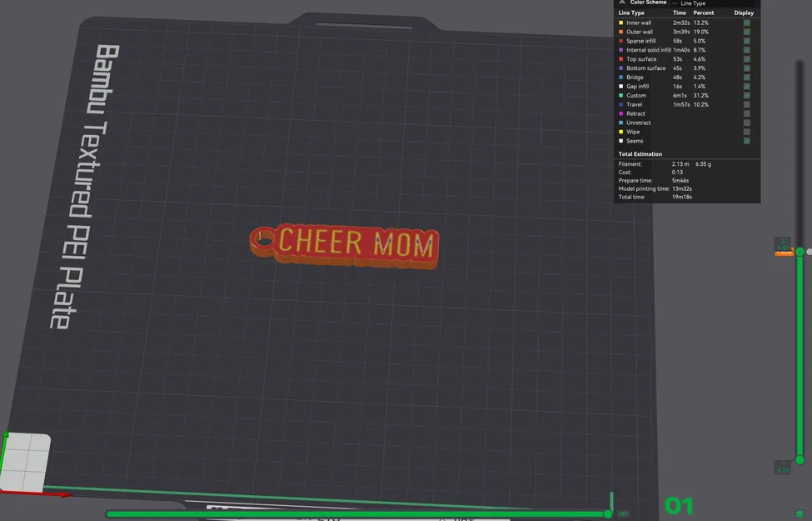Click the Line Type column header
The image size is (812, 521).
click(631, 13)
